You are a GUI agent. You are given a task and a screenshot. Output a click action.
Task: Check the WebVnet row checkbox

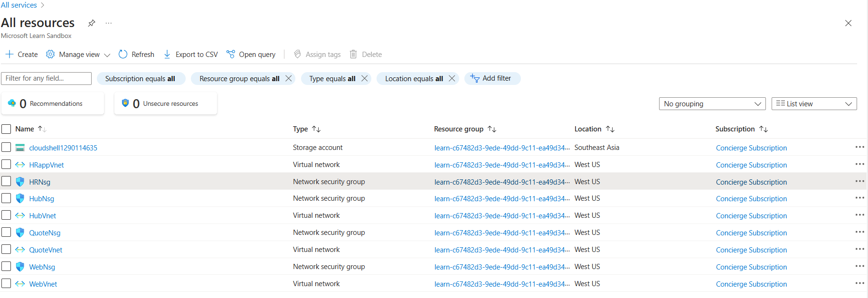tap(6, 283)
